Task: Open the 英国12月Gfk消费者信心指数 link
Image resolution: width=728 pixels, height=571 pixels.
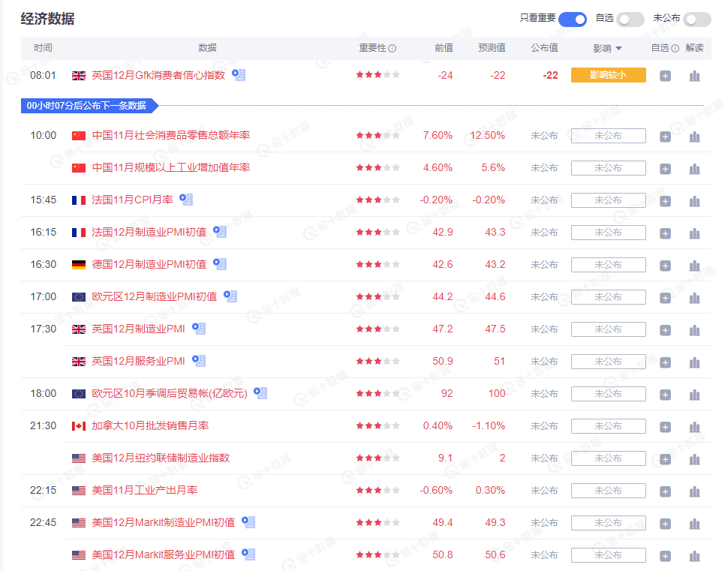Action: (158, 75)
